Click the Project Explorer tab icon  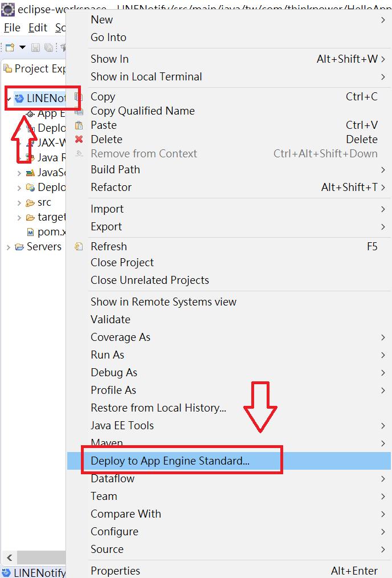coord(8,68)
